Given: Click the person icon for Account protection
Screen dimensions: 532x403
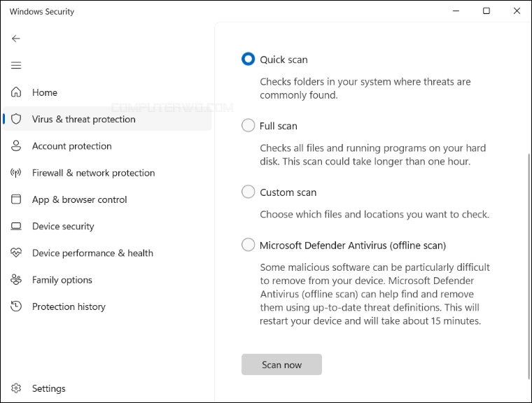Looking at the screenshot, I should [16, 146].
